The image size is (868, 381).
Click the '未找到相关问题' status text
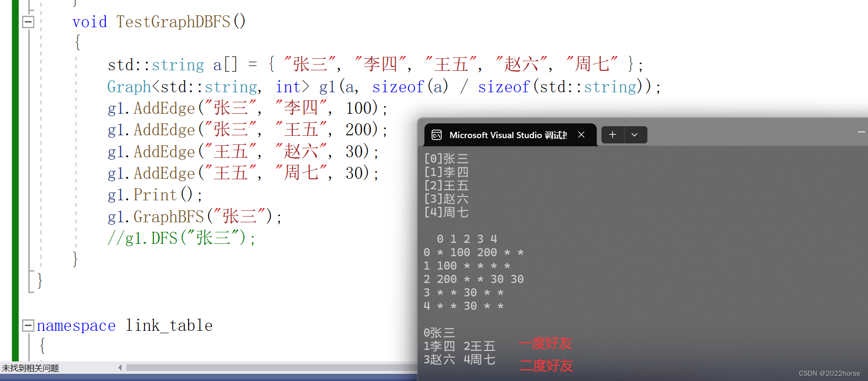30,368
